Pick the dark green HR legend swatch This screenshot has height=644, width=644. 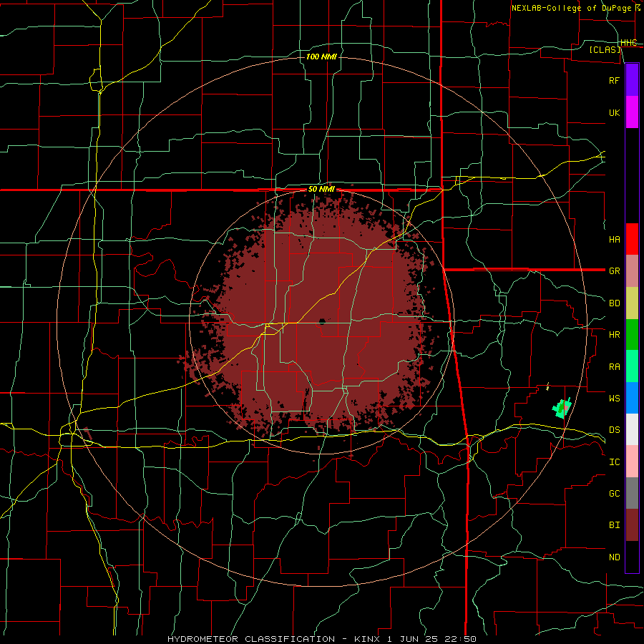click(632, 334)
